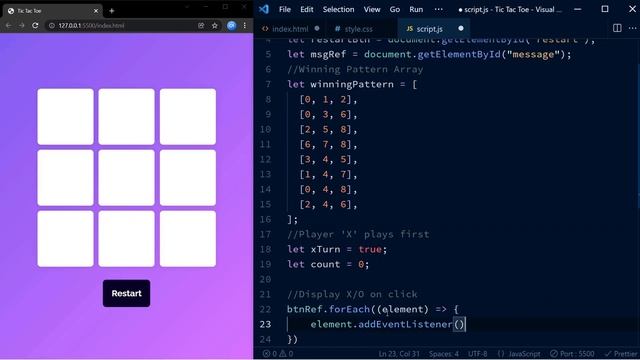This screenshot has height=360, width=640.
Task: Click the '//Display X/O on click' comment
Action: point(352,294)
